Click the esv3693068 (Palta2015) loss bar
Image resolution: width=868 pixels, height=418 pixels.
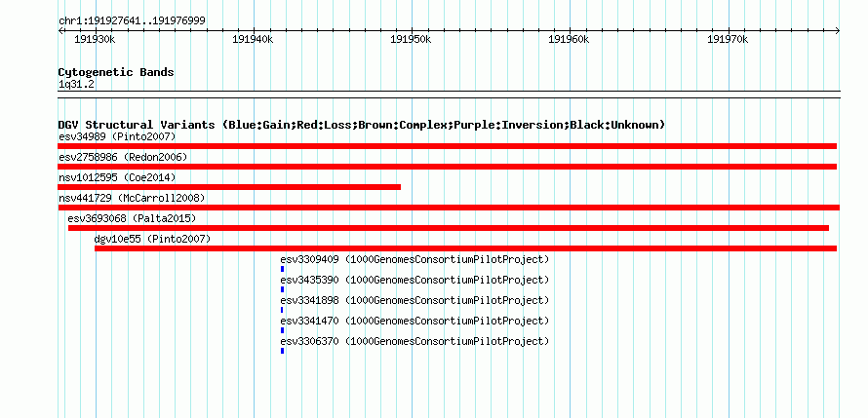coord(449,228)
